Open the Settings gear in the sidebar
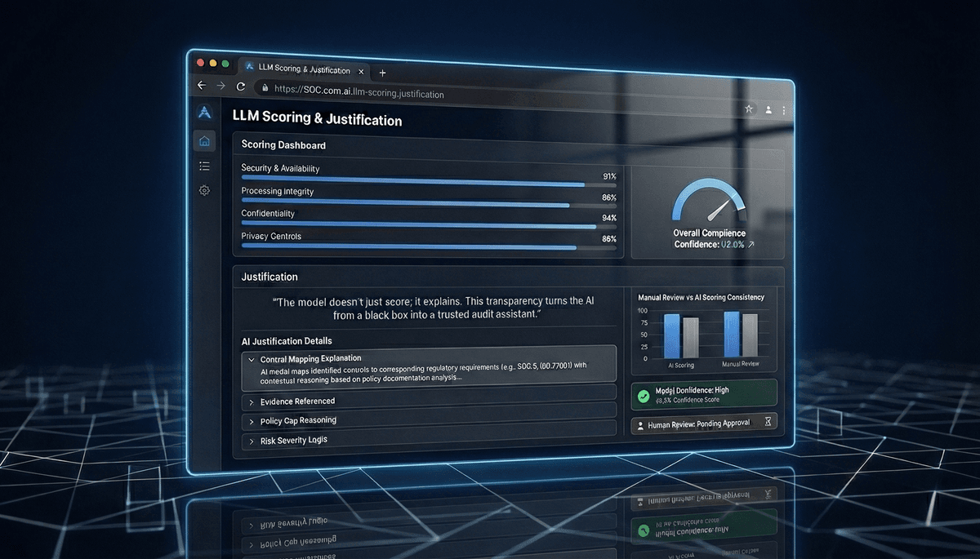 (x=204, y=190)
